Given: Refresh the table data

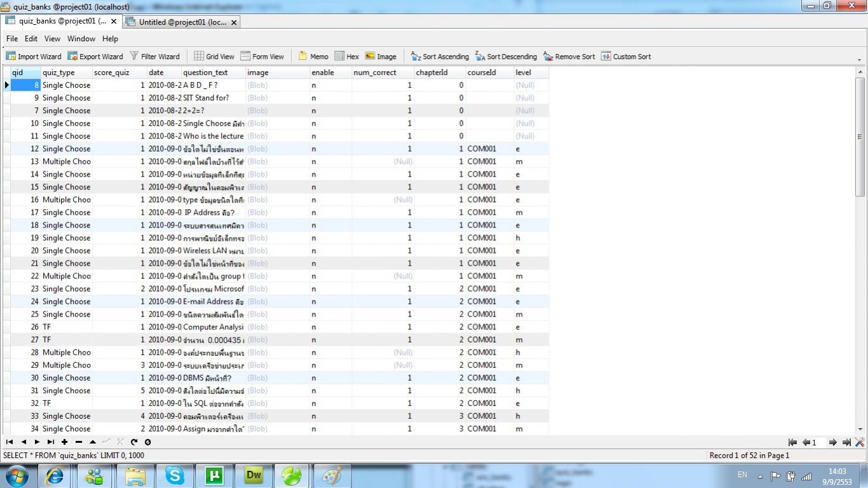Looking at the screenshot, I should click(x=134, y=442).
